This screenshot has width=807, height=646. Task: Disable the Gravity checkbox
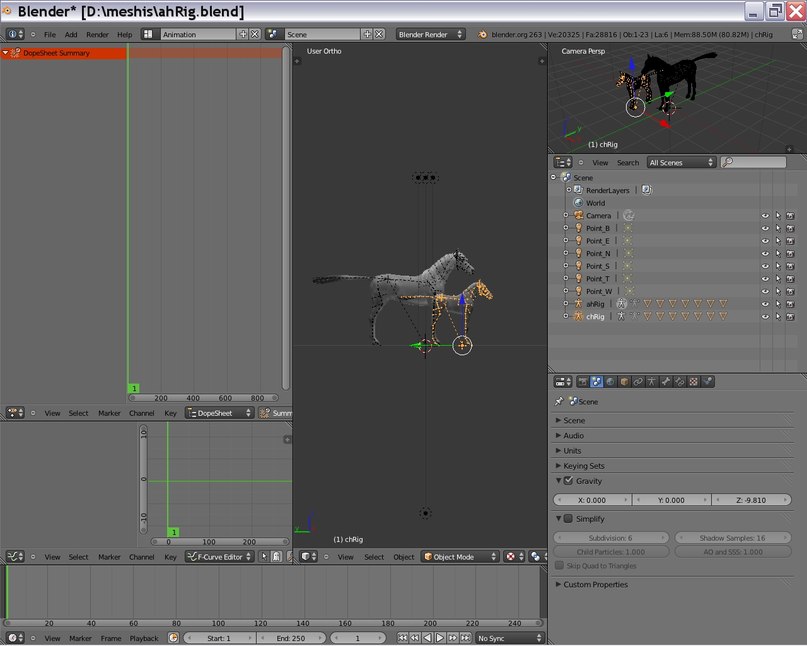pyautogui.click(x=568, y=481)
